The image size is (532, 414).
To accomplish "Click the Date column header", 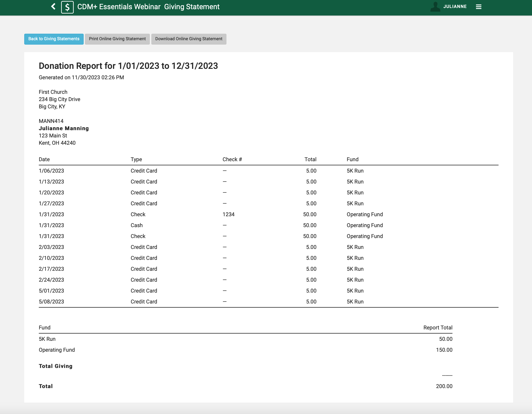I will point(44,159).
